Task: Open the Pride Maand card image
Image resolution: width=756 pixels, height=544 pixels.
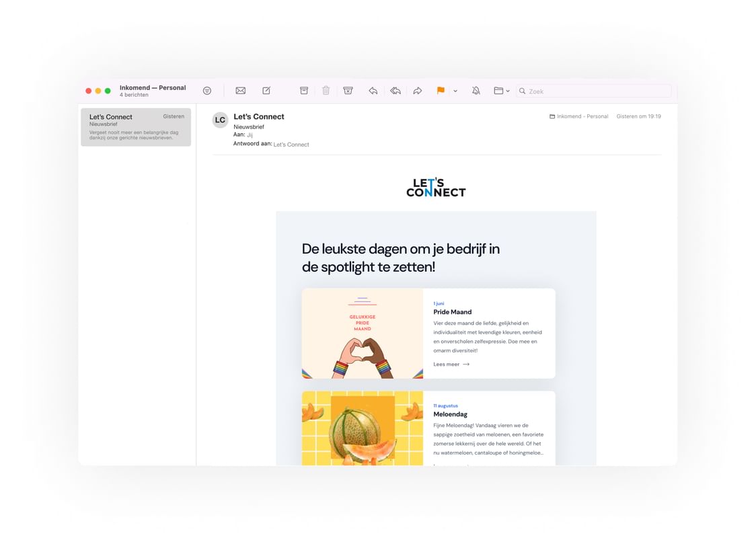Action: pyautogui.click(x=363, y=334)
